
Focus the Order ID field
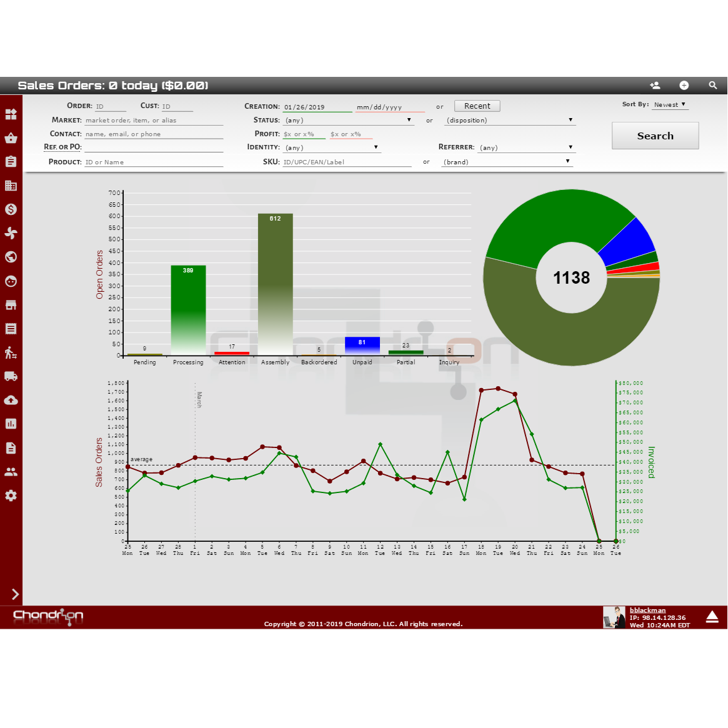(x=111, y=106)
